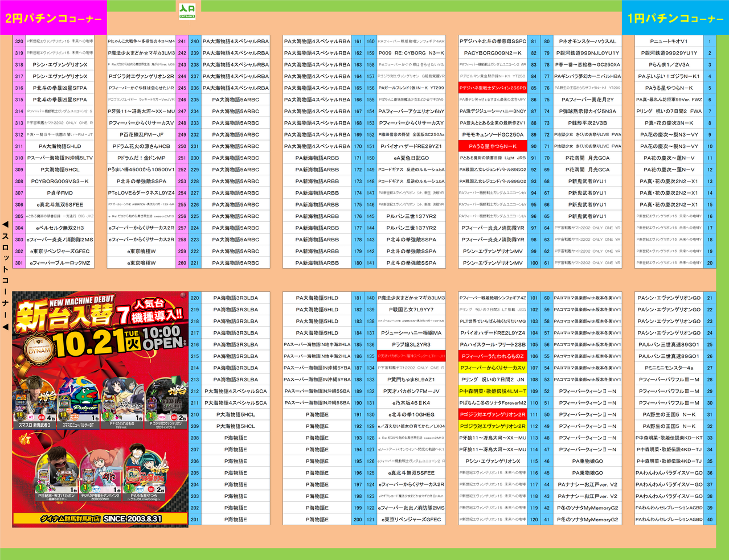Select yellow highlighted P中森明菜・歌姫伝説4LM-T cell
Viewport: 729px width, 560px height.
coord(493,392)
